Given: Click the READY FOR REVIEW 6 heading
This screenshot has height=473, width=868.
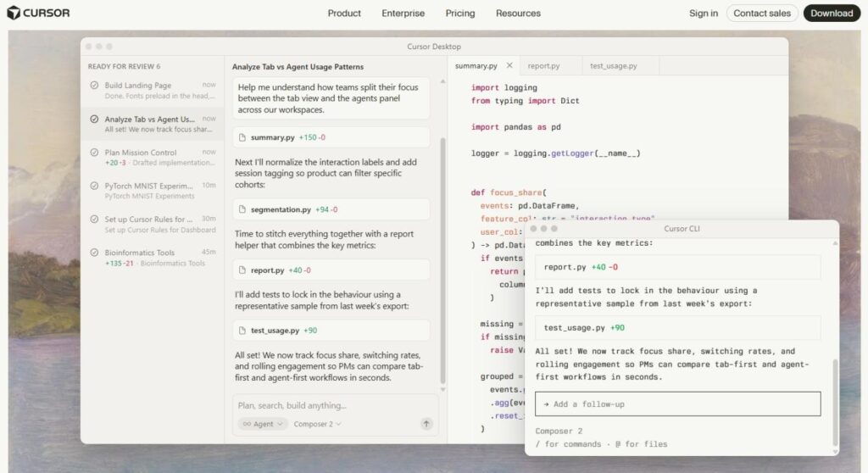Looking at the screenshot, I should point(124,66).
